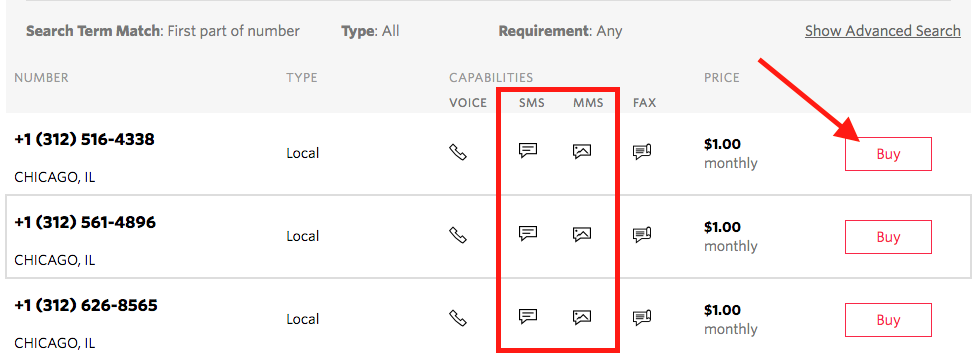The height and width of the screenshot is (361, 975).
Task: Select phone number +1 (312) 561-4896 row
Action: pyautogui.click(x=488, y=237)
